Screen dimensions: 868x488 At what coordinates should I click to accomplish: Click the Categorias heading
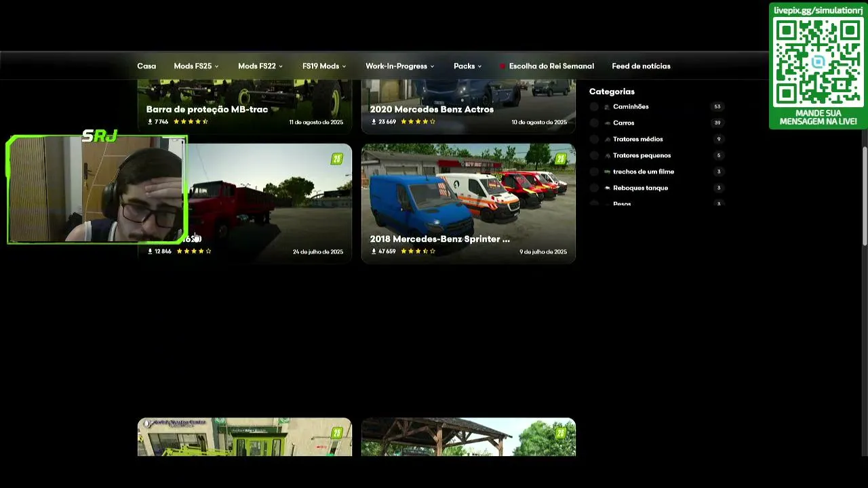(612, 91)
